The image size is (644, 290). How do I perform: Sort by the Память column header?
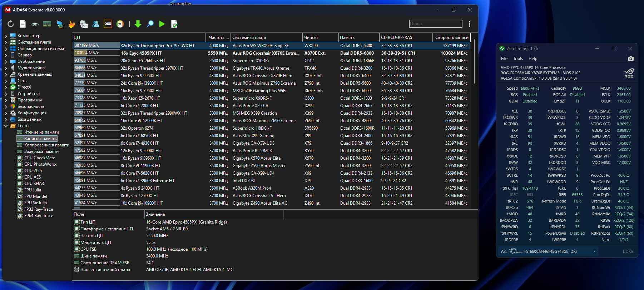359,37
